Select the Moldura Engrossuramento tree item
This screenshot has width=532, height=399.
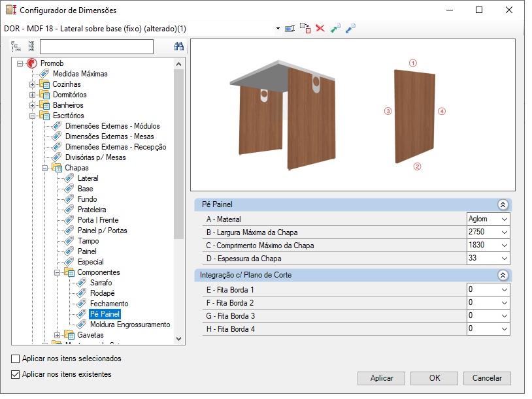tap(130, 325)
